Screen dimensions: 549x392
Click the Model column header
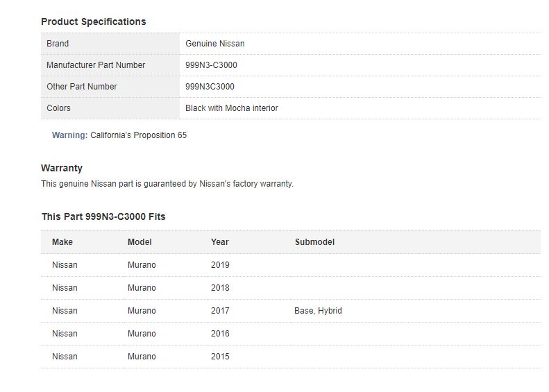click(140, 242)
